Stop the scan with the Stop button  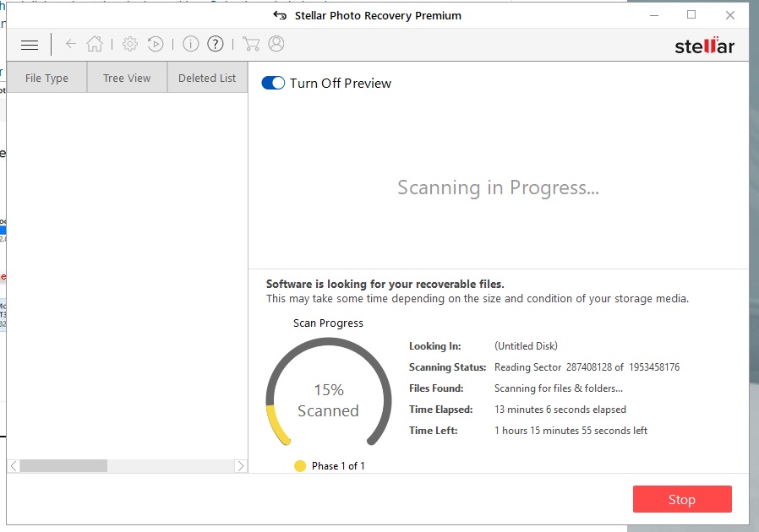[682, 499]
